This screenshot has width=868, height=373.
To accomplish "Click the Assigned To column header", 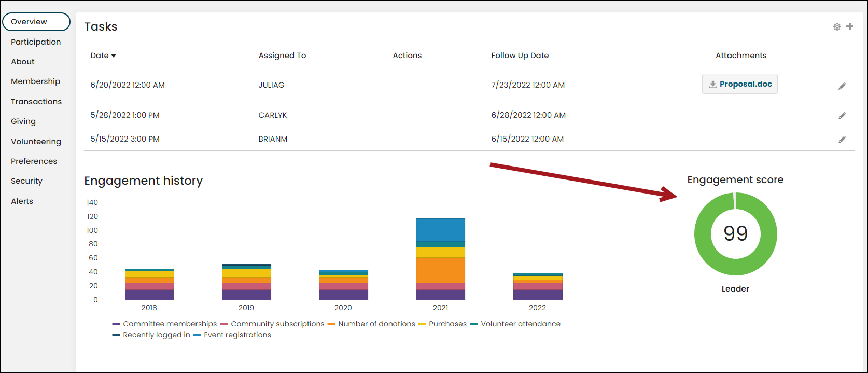I will tap(282, 56).
